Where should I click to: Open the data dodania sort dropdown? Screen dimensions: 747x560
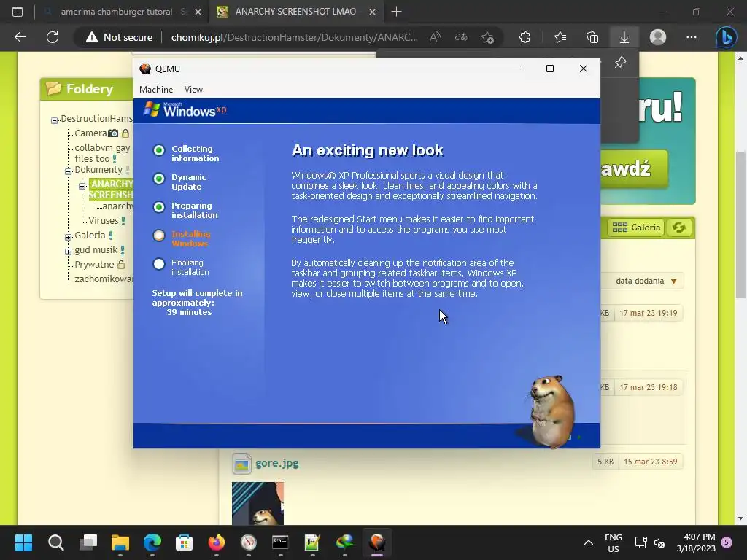646,281
